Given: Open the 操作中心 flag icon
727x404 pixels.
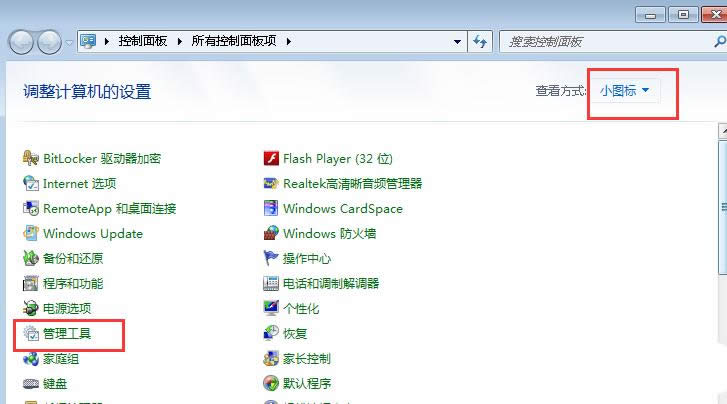Looking at the screenshot, I should [271, 258].
